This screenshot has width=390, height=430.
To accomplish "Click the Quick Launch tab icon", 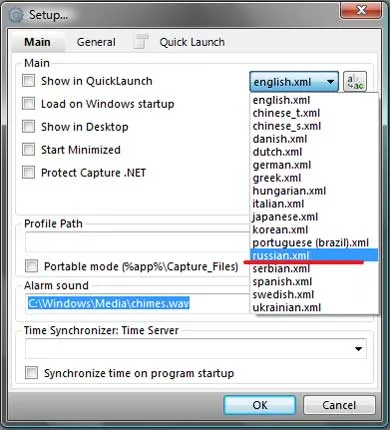I will (x=141, y=42).
